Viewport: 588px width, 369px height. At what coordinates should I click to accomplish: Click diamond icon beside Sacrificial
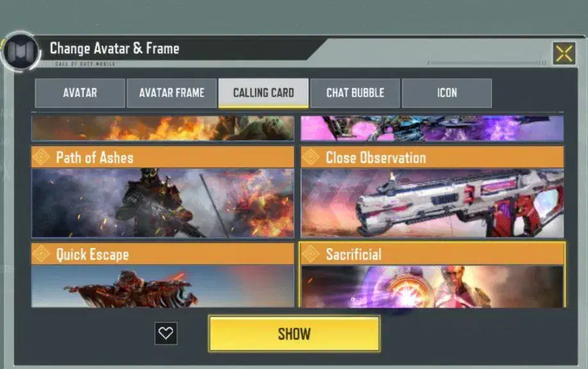tap(311, 254)
